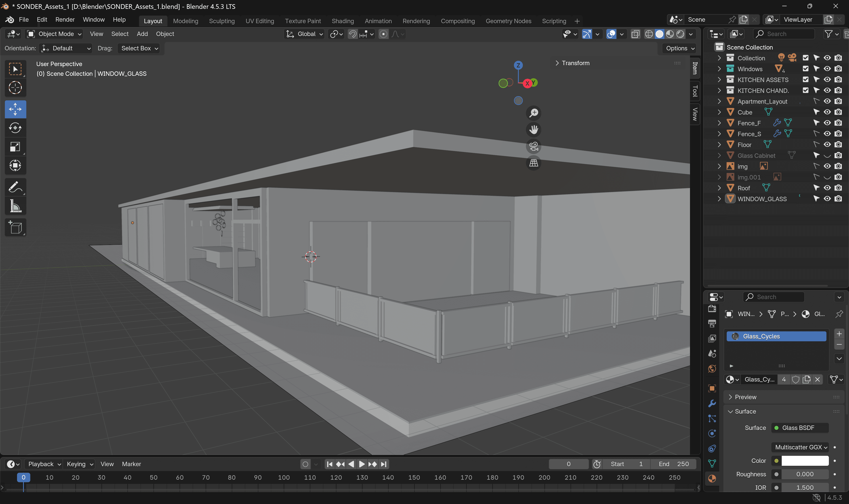Switch to the Shading workspace tab

[x=343, y=21]
